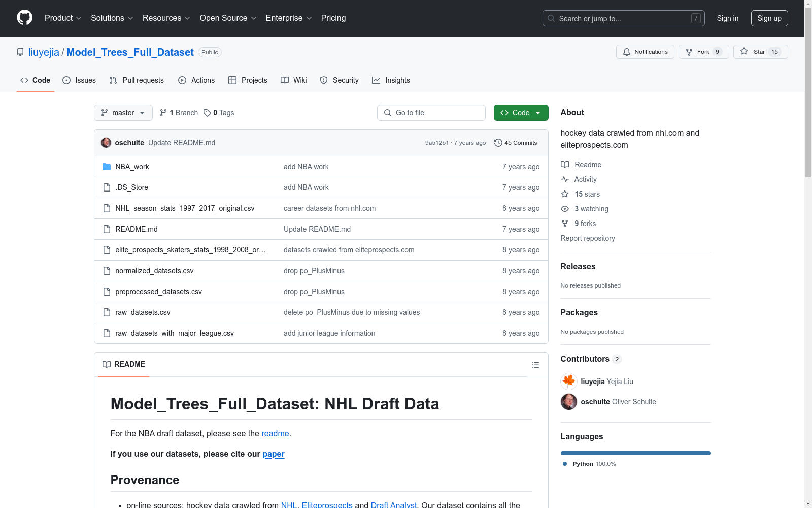Viewport: 812px width, 508px height.
Task: Switch to the Issues tab
Action: (x=79, y=80)
